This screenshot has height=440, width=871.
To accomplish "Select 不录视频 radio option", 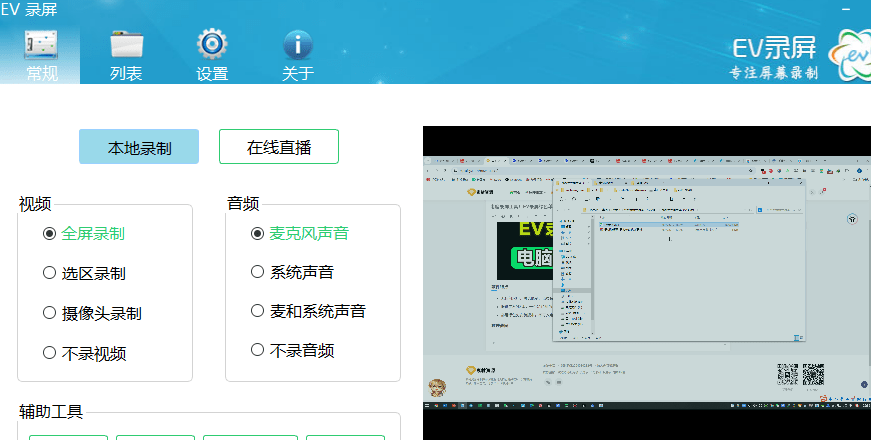I will (x=84, y=353).
